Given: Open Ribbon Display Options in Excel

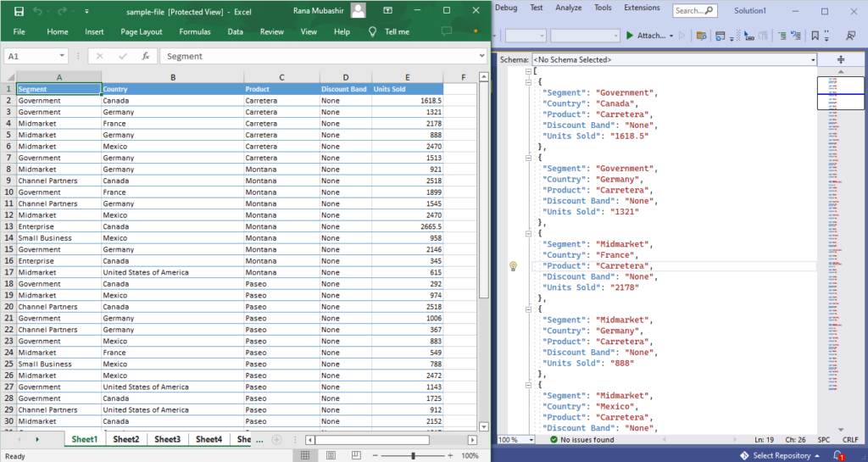Looking at the screenshot, I should click(x=388, y=10).
